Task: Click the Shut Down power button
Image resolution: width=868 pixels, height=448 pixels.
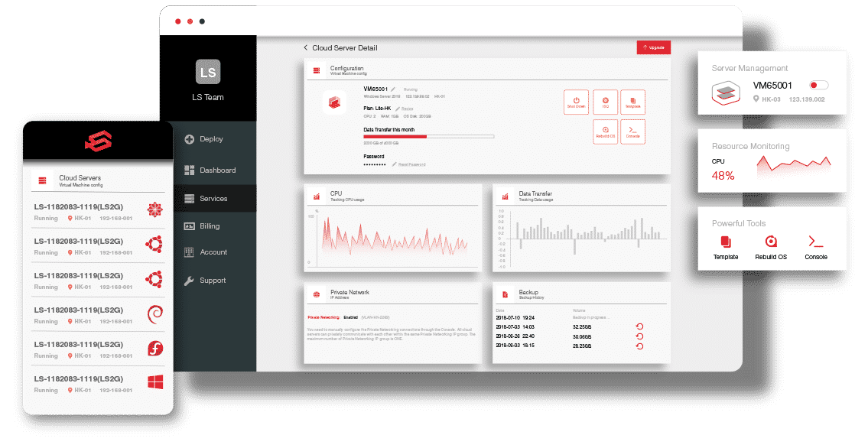Action: click(577, 102)
